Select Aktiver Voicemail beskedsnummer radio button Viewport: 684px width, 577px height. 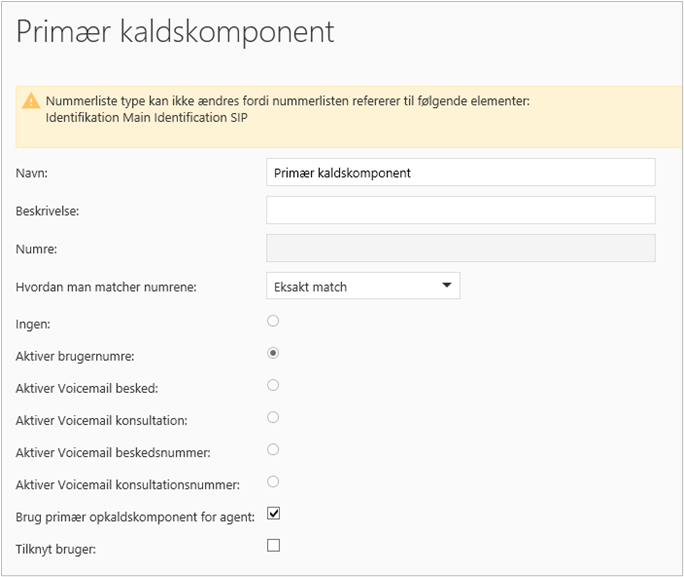273,449
